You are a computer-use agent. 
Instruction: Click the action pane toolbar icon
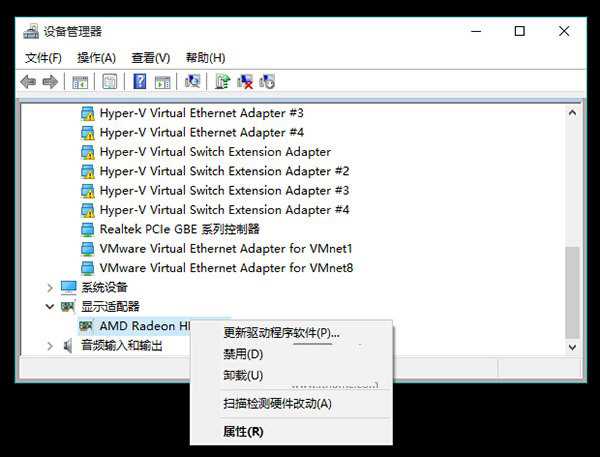tap(163, 82)
